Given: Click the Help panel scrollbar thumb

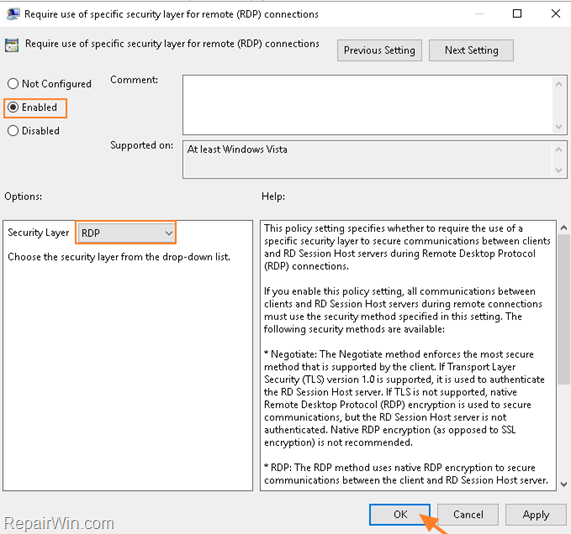Looking at the screenshot, I should point(564,309).
